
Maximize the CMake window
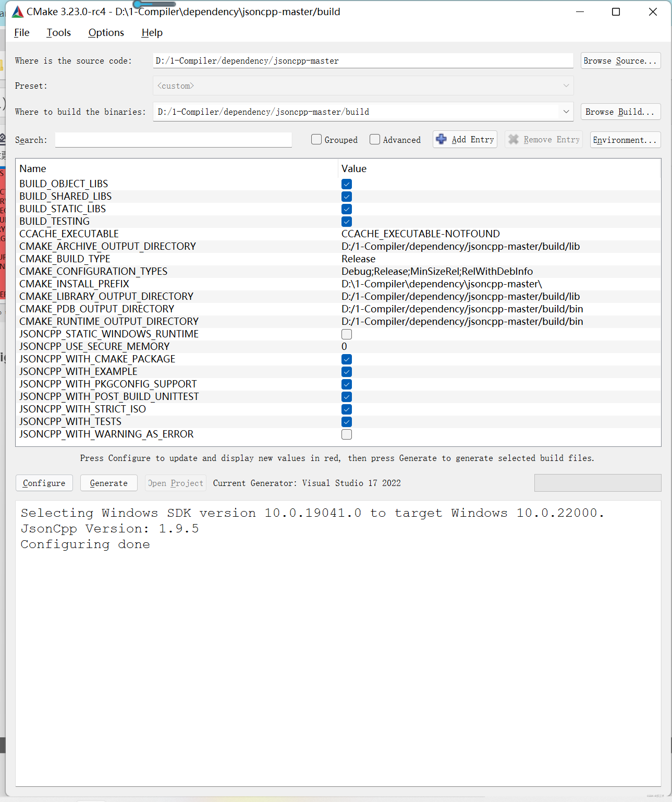[x=616, y=11]
